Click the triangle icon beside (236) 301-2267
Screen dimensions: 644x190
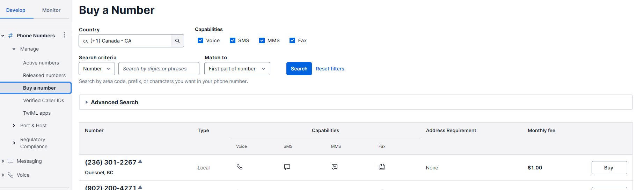coord(140,161)
